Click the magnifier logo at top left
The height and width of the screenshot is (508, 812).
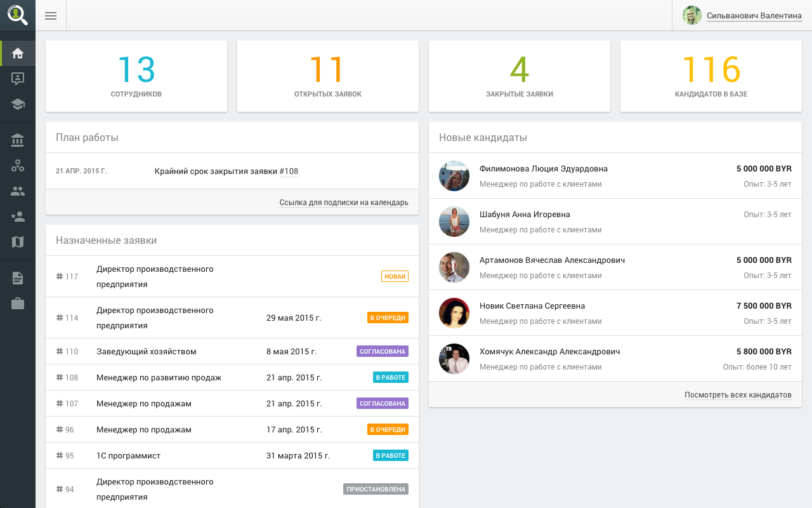pyautogui.click(x=18, y=15)
